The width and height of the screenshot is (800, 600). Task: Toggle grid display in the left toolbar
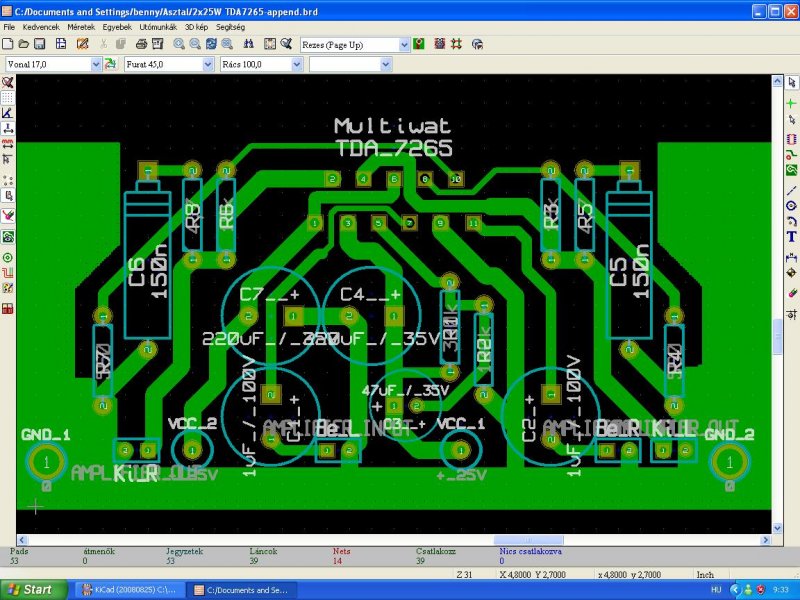pyautogui.click(x=8, y=97)
